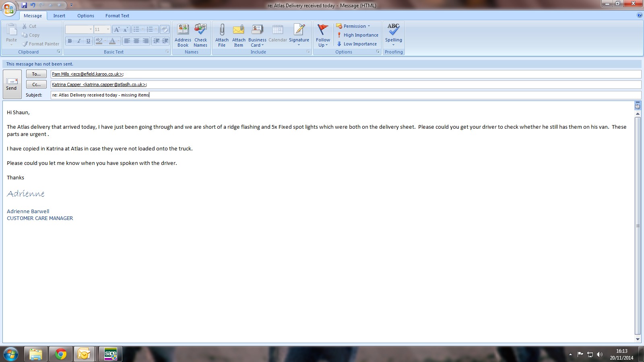Open the font color dropdown arrow

[x=119, y=41]
